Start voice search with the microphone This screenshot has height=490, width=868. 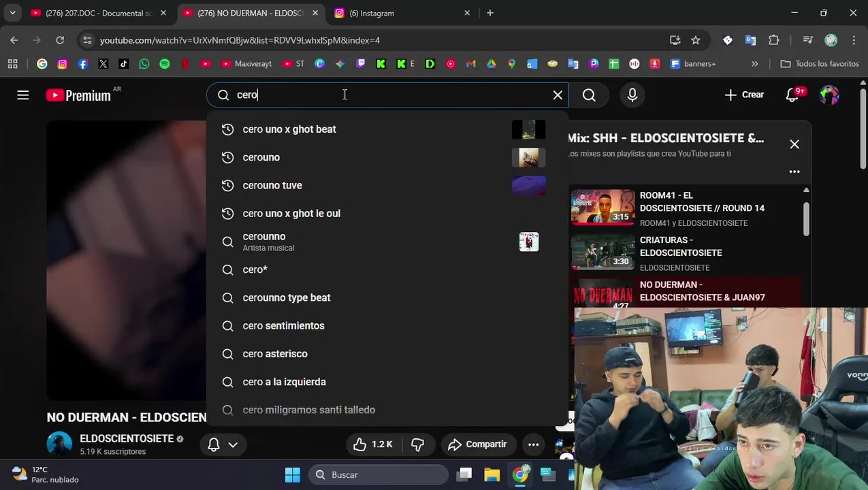[632, 95]
